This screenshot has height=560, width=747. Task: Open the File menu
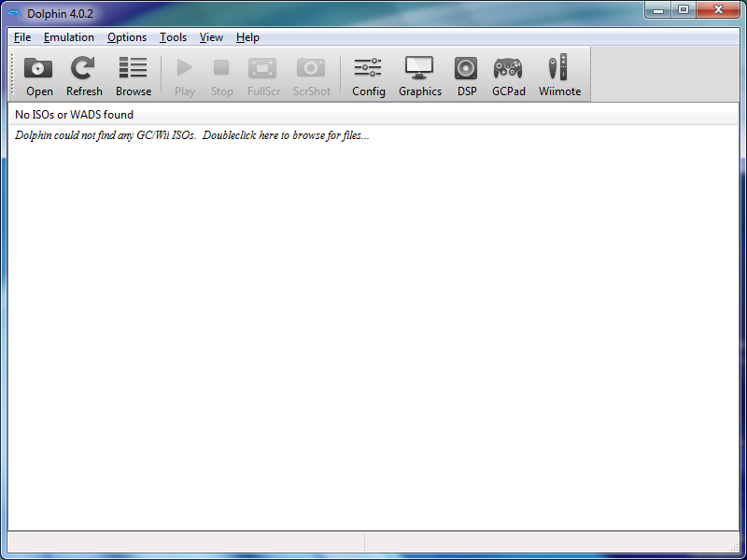coord(22,37)
